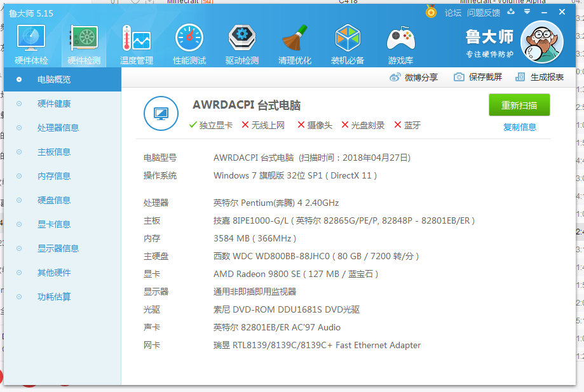Click 生成报表 generate report button
The height and width of the screenshot is (392, 584).
tap(540, 77)
